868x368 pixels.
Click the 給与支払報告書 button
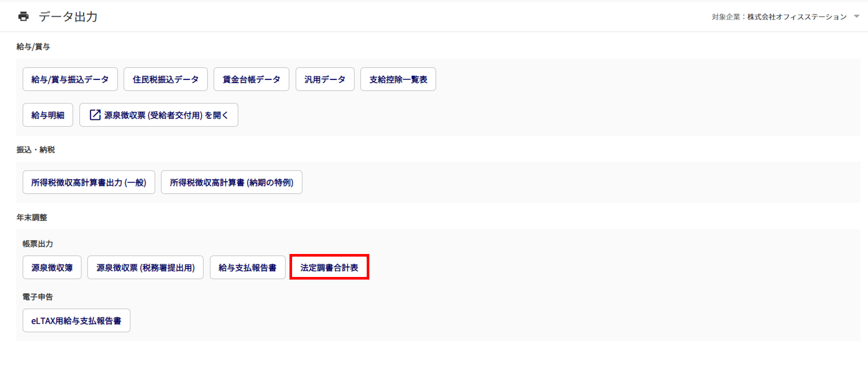click(247, 267)
